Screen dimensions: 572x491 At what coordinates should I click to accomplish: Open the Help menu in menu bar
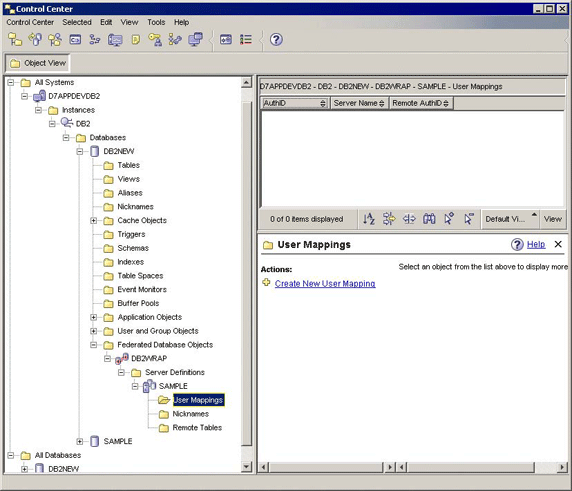click(181, 22)
